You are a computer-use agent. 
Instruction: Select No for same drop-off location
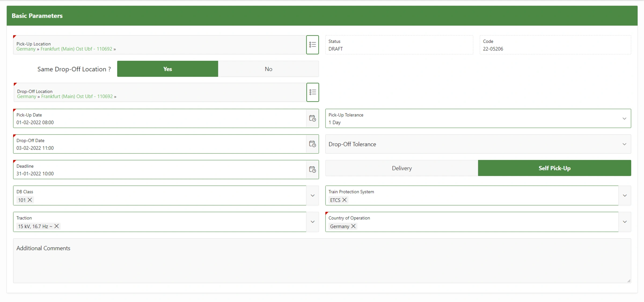[268, 69]
